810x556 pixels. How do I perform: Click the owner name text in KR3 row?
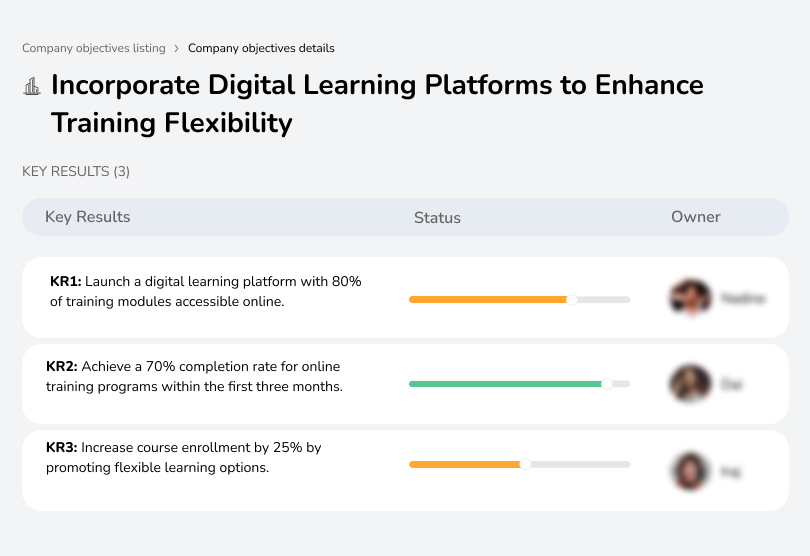coord(730,471)
